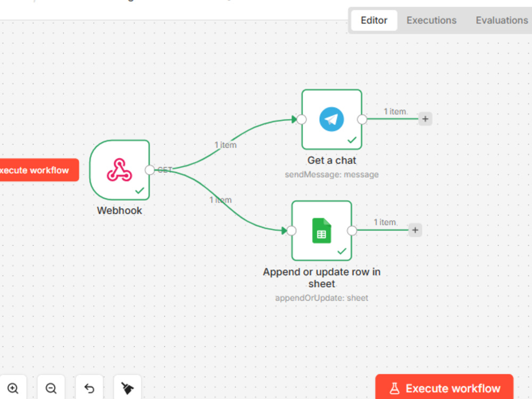This screenshot has width=532, height=399.
Task: Add node after the Telegram output
Action: pos(425,119)
